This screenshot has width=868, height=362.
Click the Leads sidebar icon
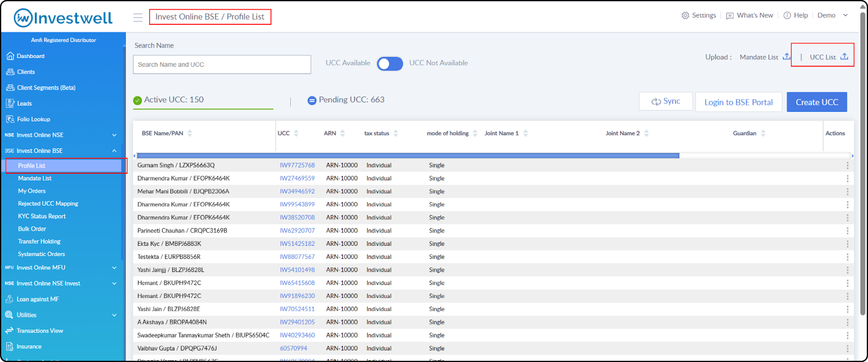[10, 103]
